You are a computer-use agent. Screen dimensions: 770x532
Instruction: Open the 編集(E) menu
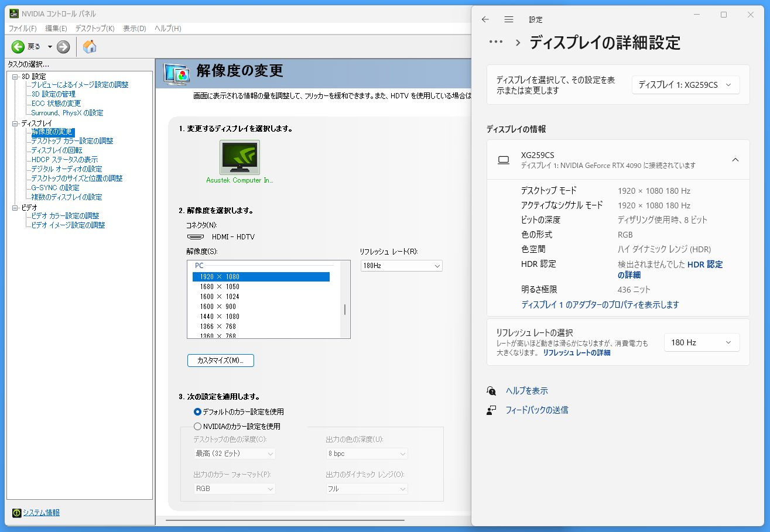click(56, 29)
